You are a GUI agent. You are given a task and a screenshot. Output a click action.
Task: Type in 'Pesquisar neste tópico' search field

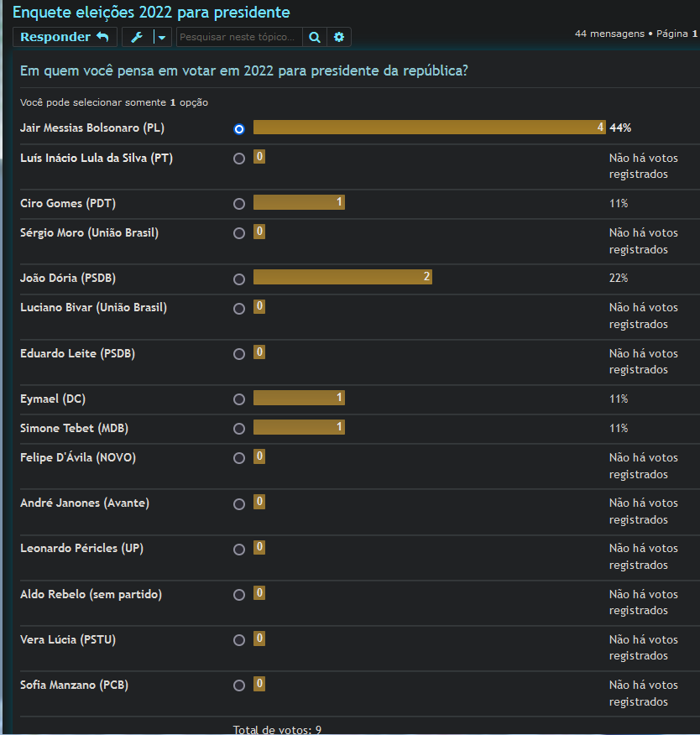239,37
